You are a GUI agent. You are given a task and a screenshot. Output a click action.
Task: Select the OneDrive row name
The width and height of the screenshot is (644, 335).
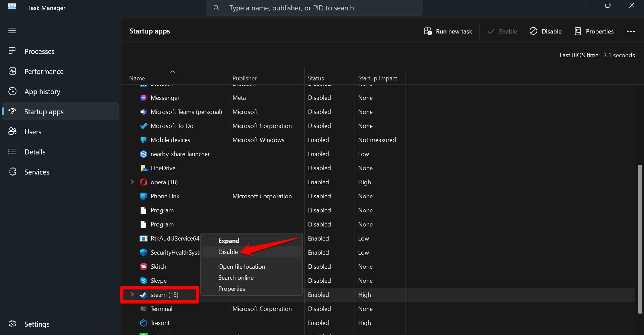(163, 168)
